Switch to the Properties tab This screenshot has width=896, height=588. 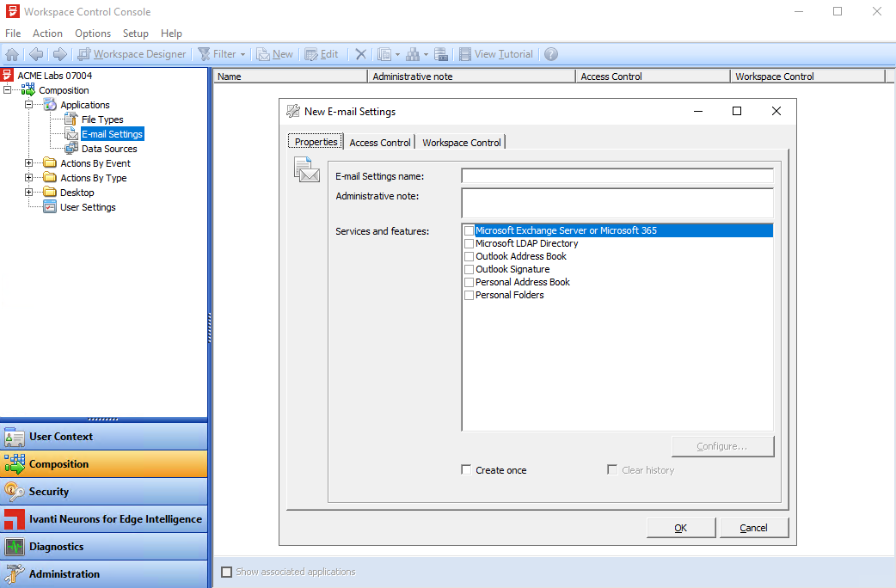point(316,142)
